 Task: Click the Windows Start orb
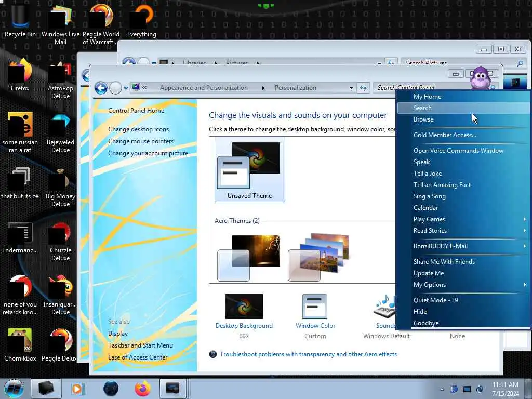(14, 389)
